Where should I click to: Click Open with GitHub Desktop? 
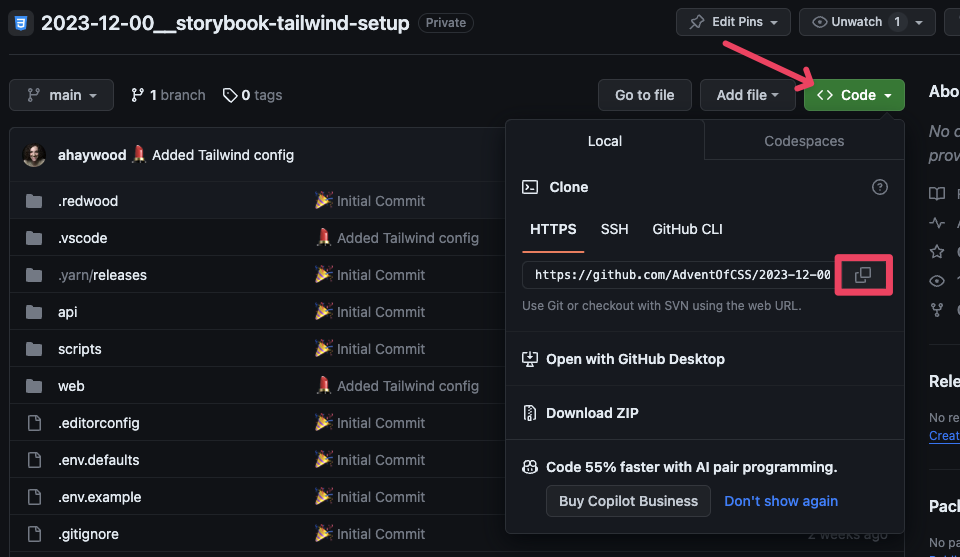pyautogui.click(x=635, y=359)
